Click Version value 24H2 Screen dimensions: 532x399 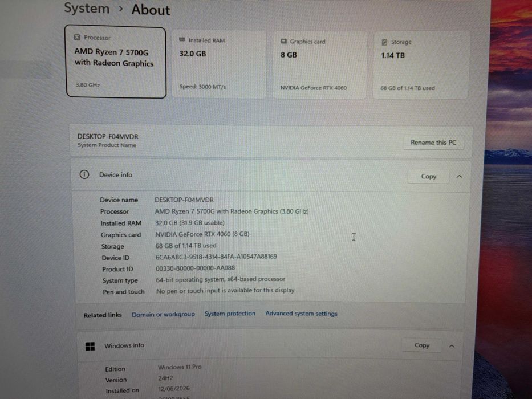point(165,378)
